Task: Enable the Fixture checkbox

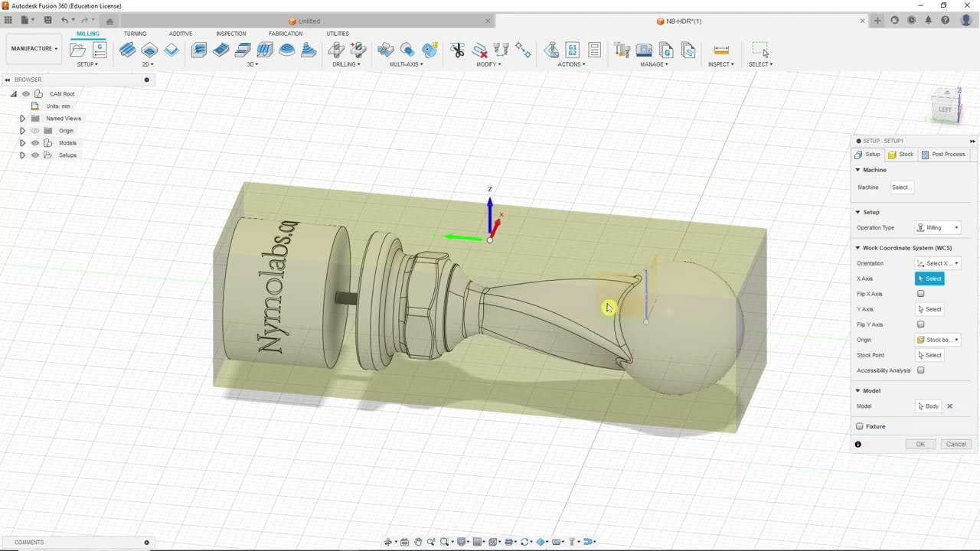Action: click(859, 426)
